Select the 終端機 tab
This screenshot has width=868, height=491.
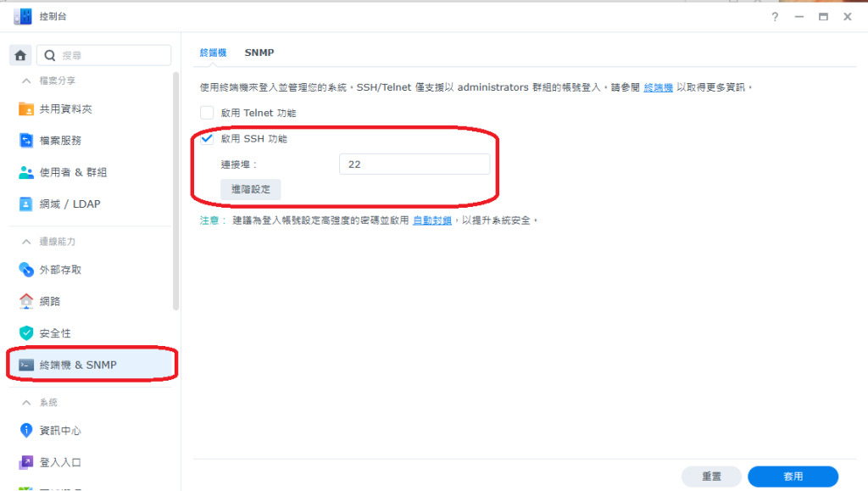click(213, 53)
